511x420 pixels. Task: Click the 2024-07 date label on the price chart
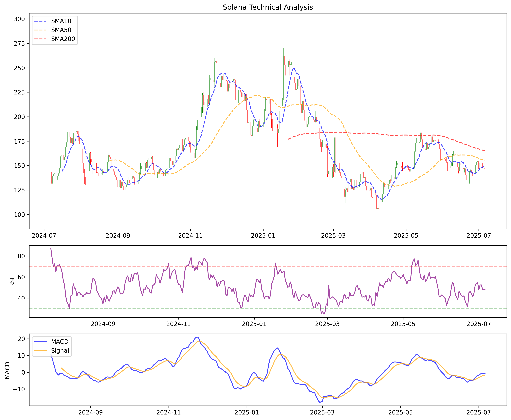tap(44, 236)
